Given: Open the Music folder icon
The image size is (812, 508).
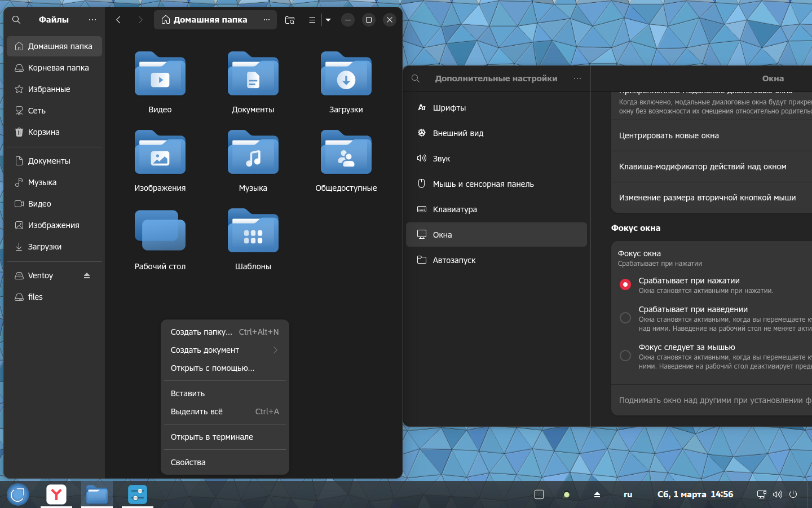Looking at the screenshot, I should coord(253,153).
